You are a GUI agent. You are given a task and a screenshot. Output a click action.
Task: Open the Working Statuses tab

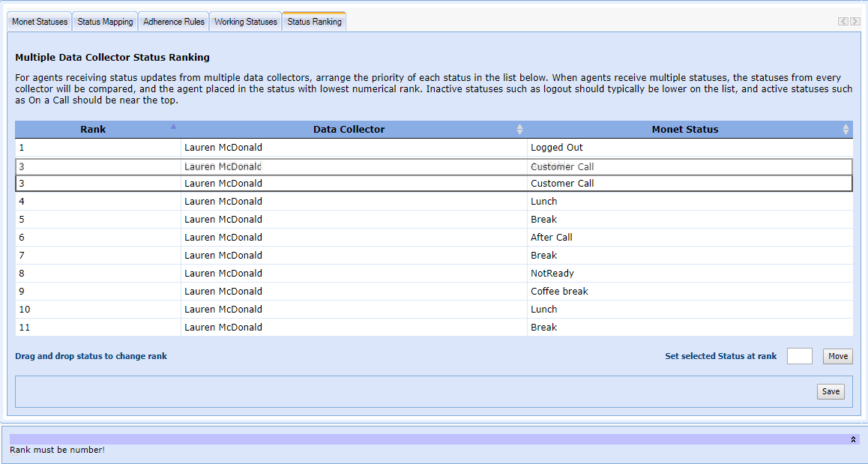[x=245, y=22]
